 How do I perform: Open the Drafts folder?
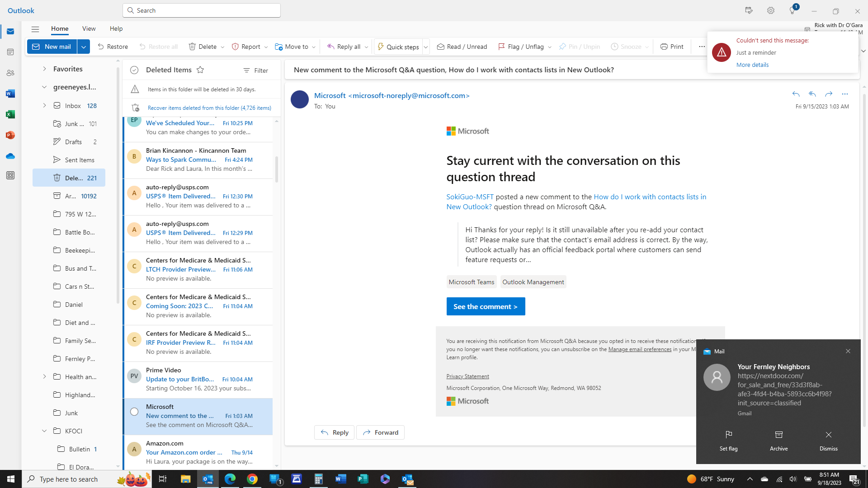[69, 141]
